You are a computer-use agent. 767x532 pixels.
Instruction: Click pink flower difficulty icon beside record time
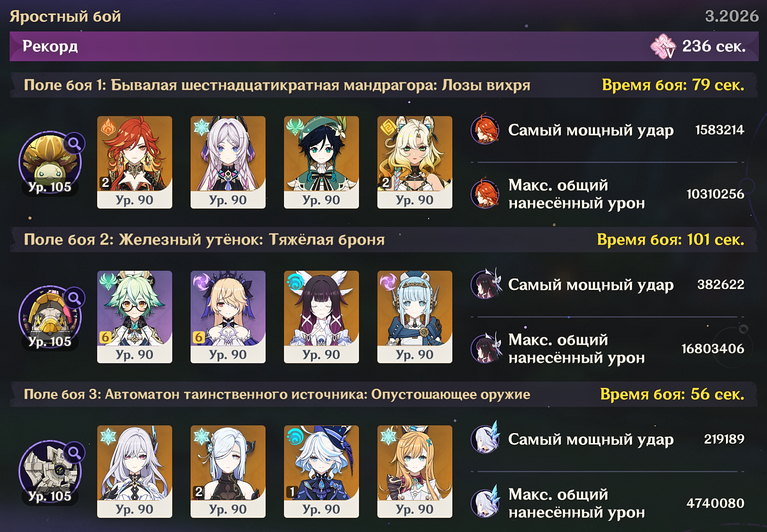pos(663,46)
